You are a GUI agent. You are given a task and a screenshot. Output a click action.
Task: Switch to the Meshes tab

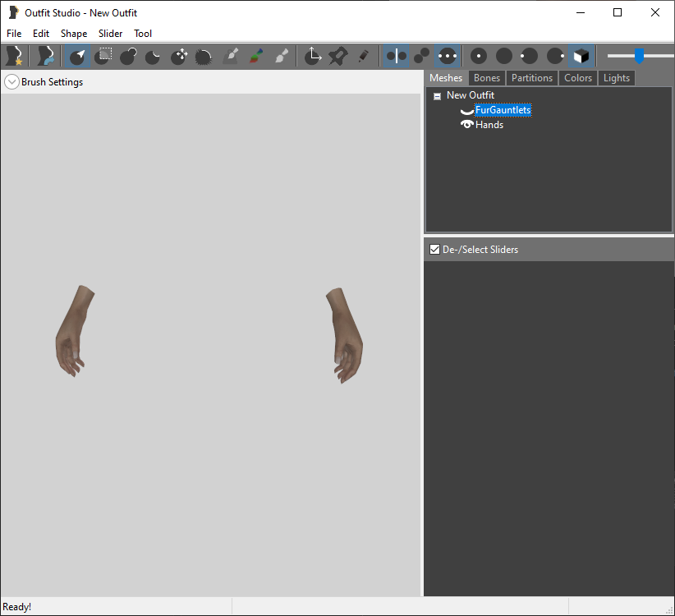tap(446, 78)
